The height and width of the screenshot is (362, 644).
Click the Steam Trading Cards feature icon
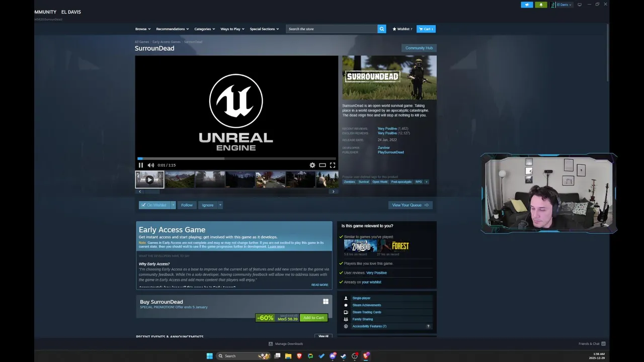pos(346,312)
